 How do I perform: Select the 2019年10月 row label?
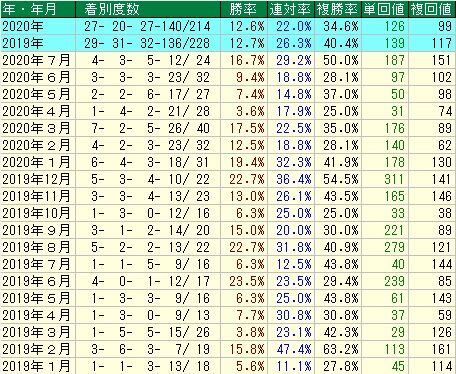(x=36, y=213)
